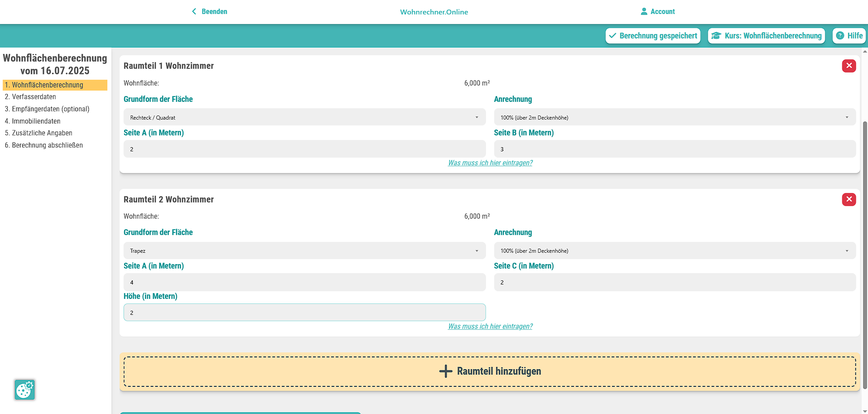Click Beenden to exit the calculation

[209, 12]
